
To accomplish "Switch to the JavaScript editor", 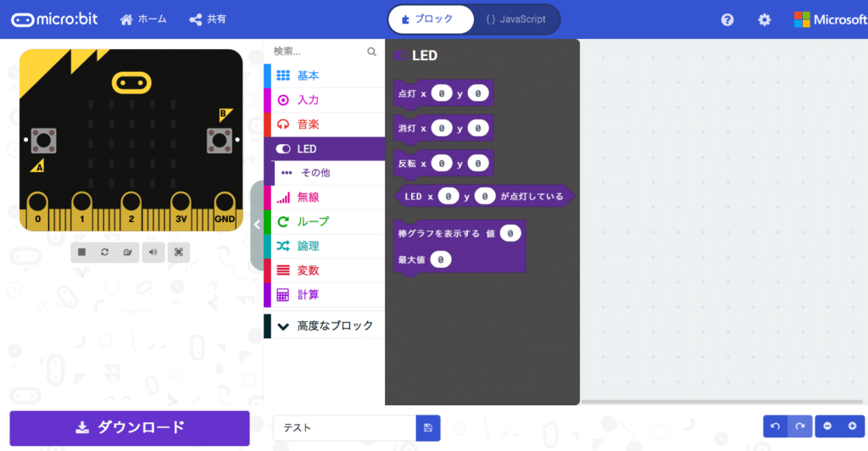I will [x=516, y=19].
